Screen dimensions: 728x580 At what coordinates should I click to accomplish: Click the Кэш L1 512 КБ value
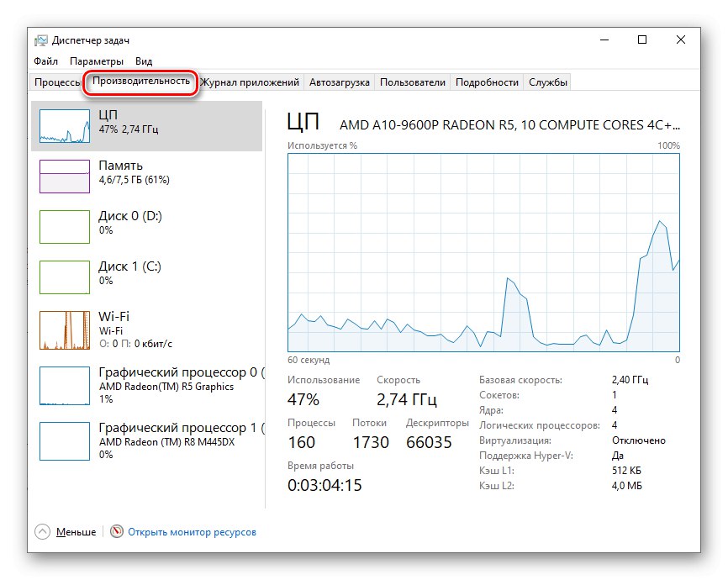click(x=626, y=471)
